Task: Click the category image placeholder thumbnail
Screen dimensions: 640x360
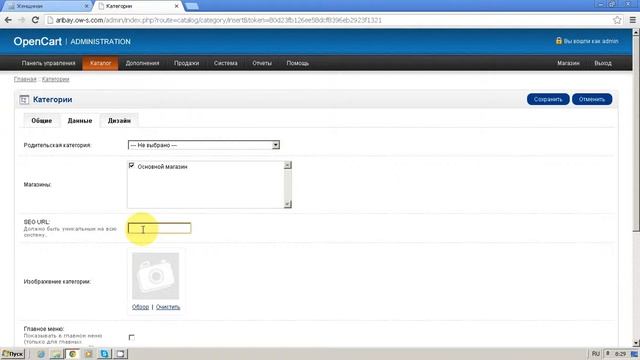Action: (156, 276)
